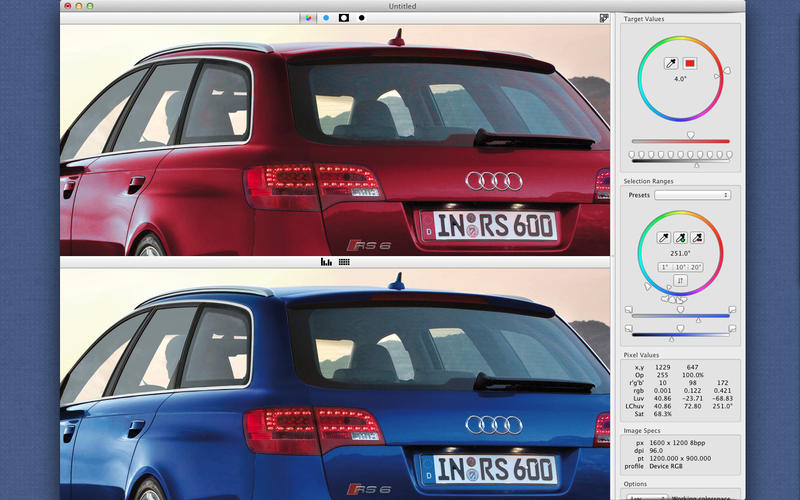
Task: Click the black dot view icon
Action: pos(361,18)
